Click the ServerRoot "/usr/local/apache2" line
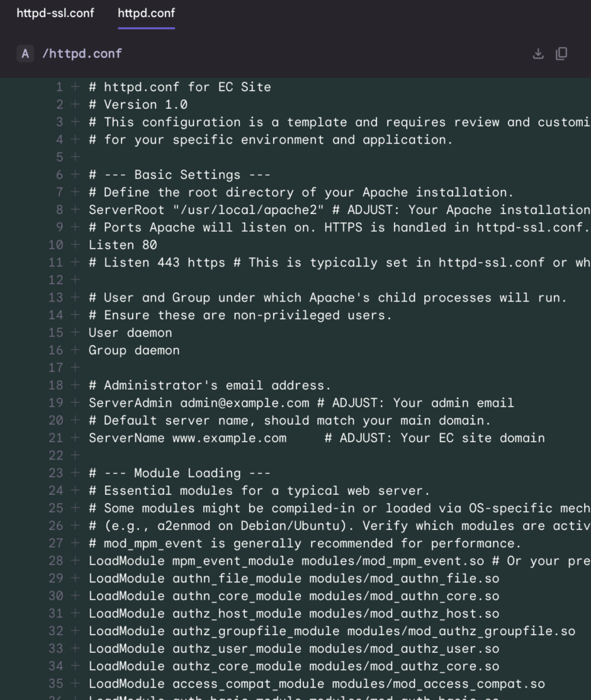 coord(339,210)
